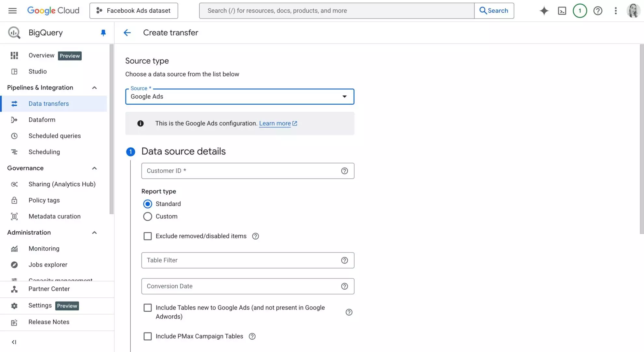Click the Learn more link
644x352 pixels.
pos(275,123)
